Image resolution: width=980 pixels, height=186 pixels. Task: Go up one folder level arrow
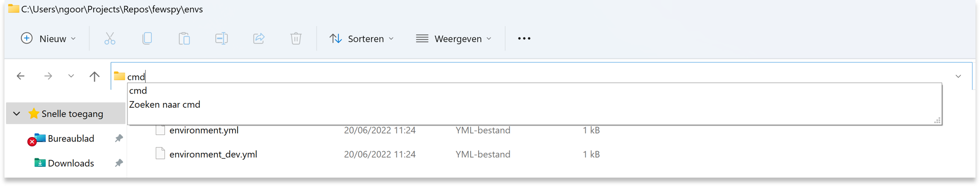coord(94,76)
